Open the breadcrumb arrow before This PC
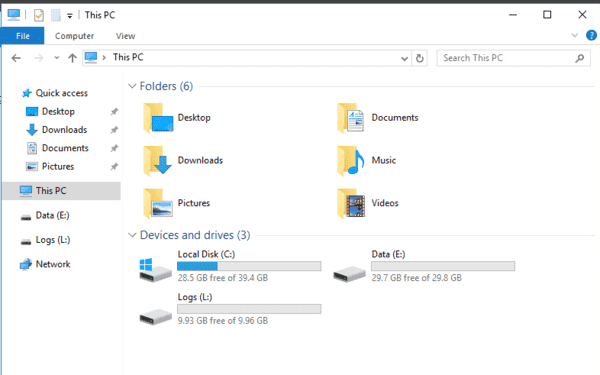600x375 pixels. [104, 58]
